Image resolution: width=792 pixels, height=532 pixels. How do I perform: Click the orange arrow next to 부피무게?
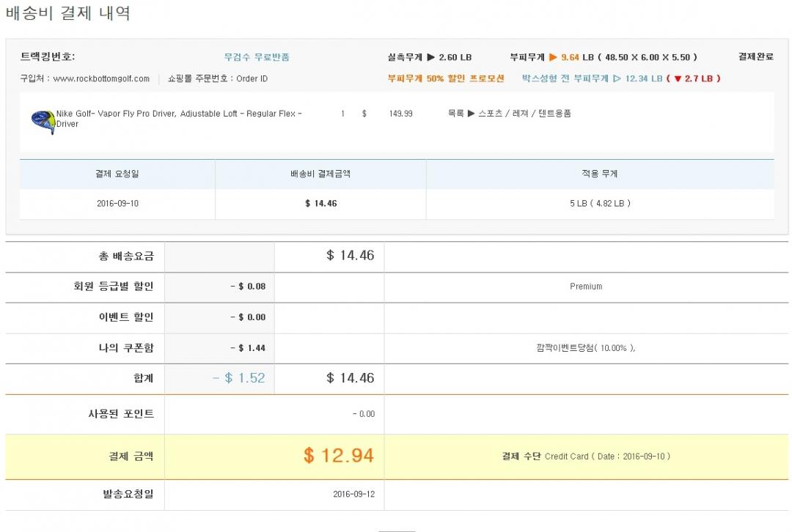click(553, 57)
